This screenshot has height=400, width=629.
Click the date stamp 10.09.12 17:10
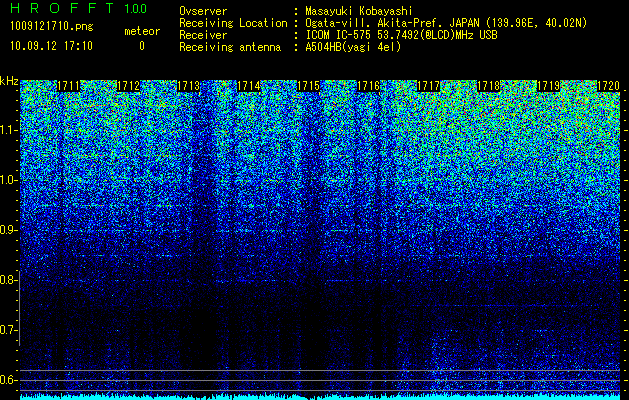tap(51, 46)
